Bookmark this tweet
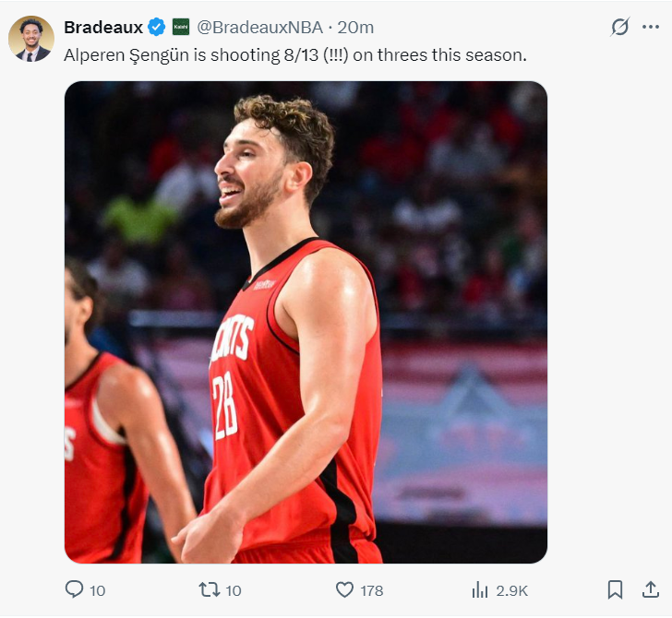Image resolution: width=672 pixels, height=618 pixels. 615,589
